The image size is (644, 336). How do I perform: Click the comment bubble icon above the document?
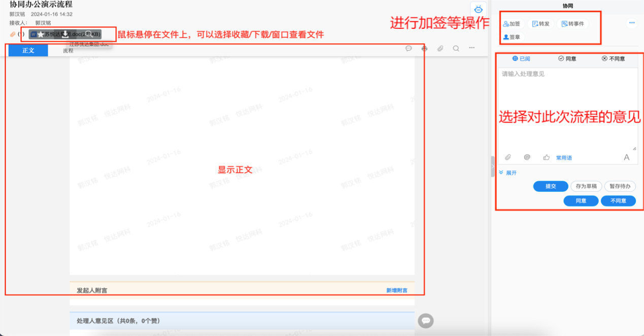pyautogui.click(x=409, y=48)
